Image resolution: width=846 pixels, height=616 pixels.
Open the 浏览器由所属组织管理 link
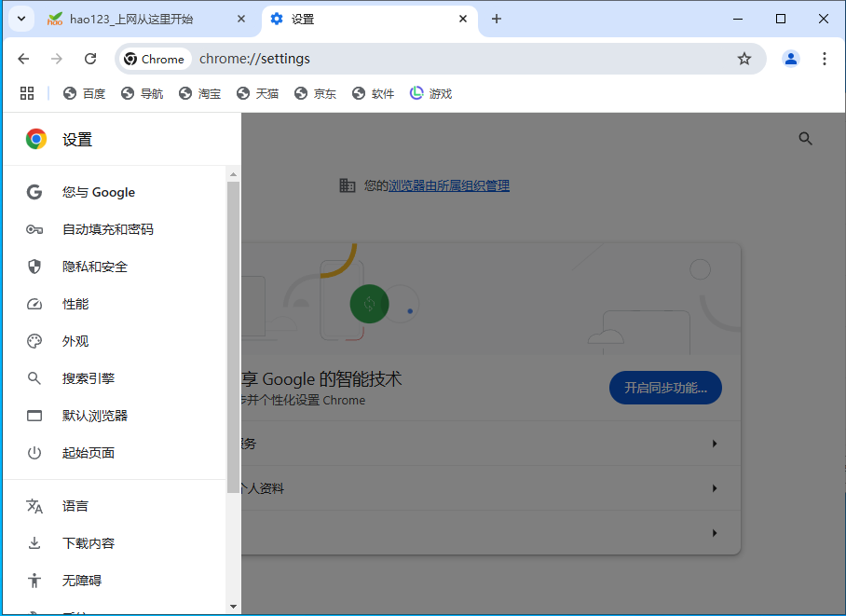(x=449, y=185)
